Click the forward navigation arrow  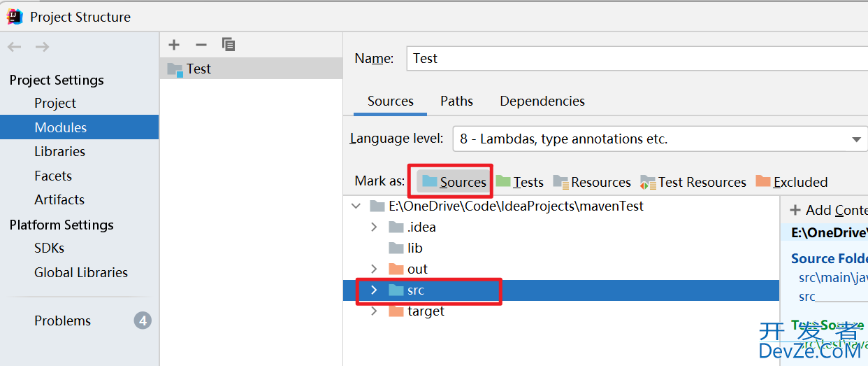42,47
